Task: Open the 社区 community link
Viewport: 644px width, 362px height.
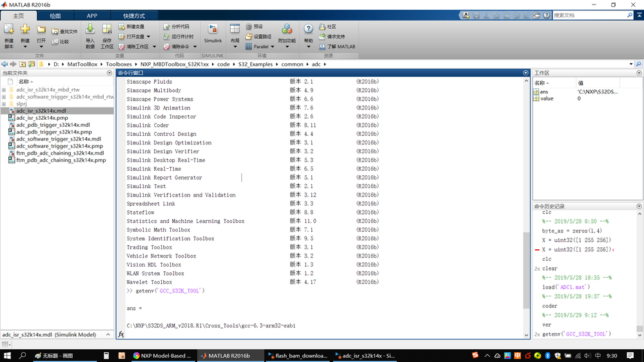Action: [327, 26]
